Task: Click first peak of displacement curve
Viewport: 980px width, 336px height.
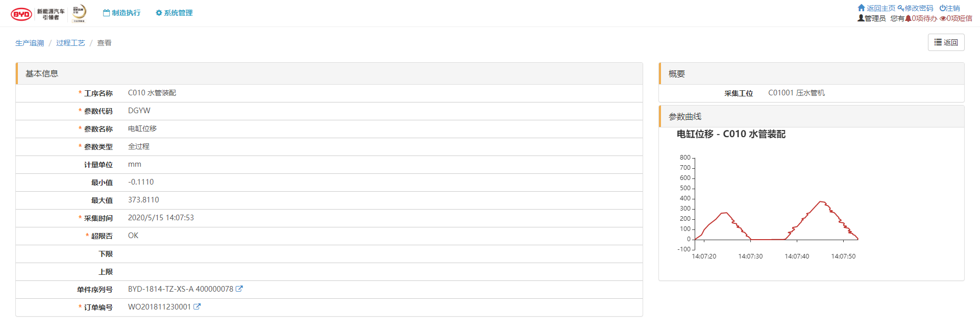Action: [x=724, y=213]
